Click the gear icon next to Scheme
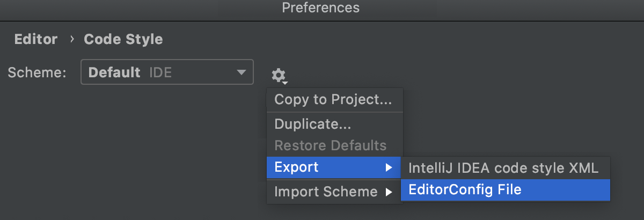 (278, 75)
